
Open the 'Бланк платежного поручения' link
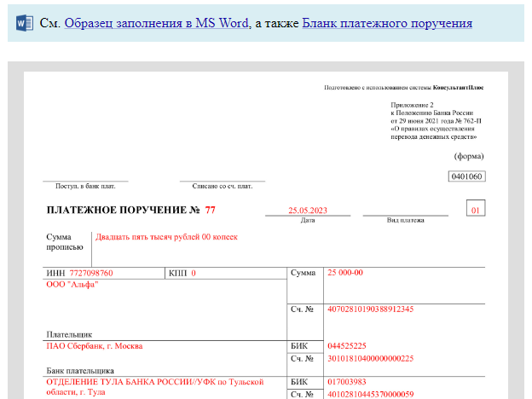387,23
